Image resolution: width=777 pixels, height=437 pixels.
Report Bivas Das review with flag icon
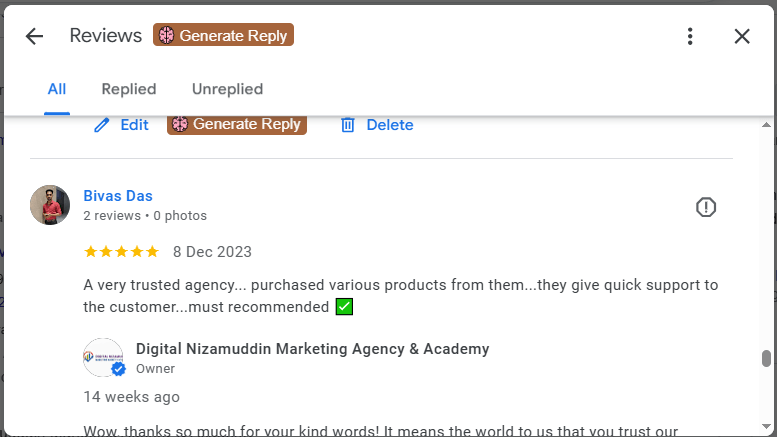[706, 207]
